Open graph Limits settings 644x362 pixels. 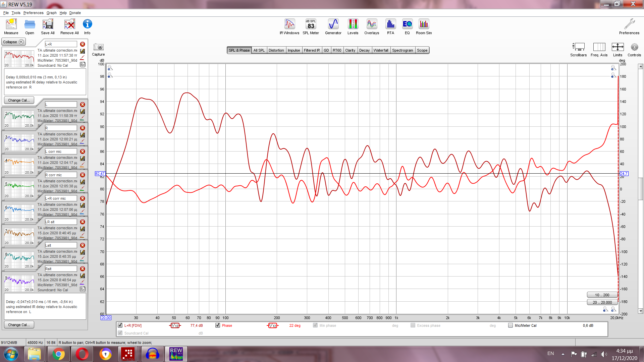(x=618, y=47)
